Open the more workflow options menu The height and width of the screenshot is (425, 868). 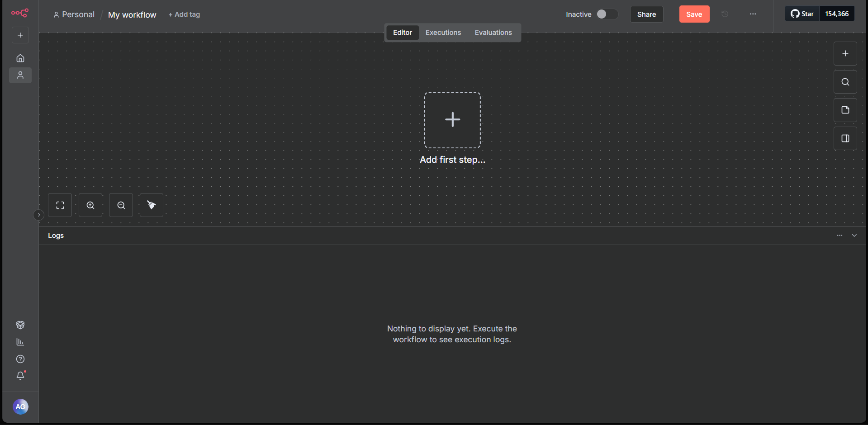(x=753, y=14)
